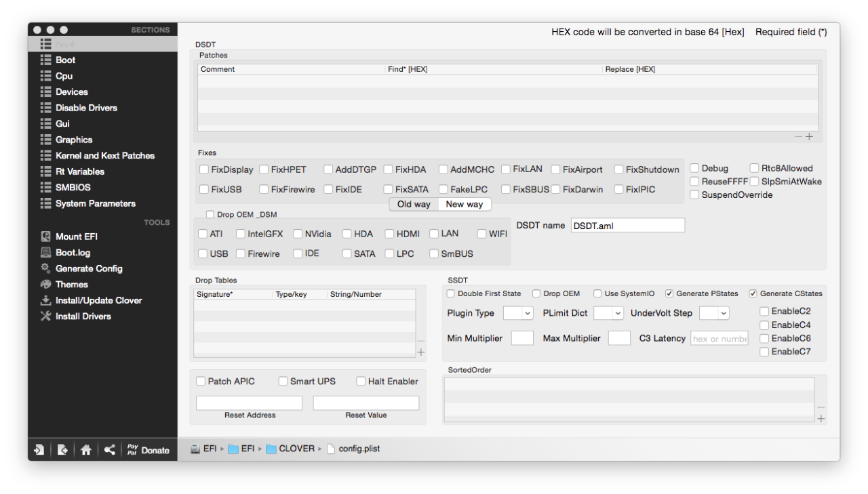The image size is (868, 494).
Task: Open the Plugin Type dropdown
Action: click(518, 313)
